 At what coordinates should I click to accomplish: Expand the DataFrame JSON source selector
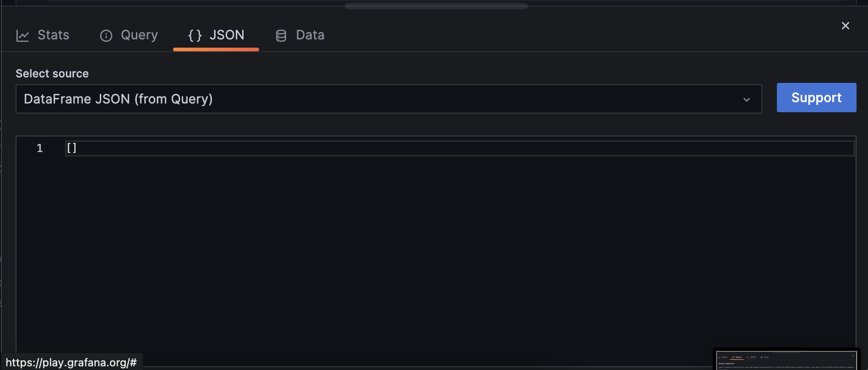click(x=389, y=99)
